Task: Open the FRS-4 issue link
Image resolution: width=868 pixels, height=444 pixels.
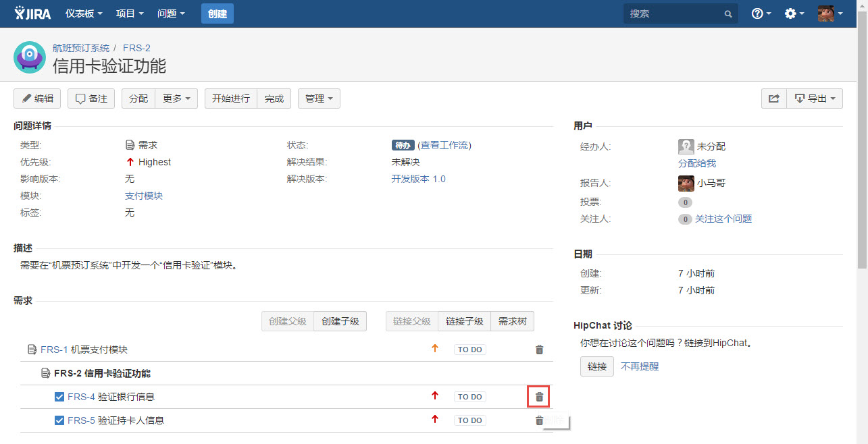Action: coord(81,397)
